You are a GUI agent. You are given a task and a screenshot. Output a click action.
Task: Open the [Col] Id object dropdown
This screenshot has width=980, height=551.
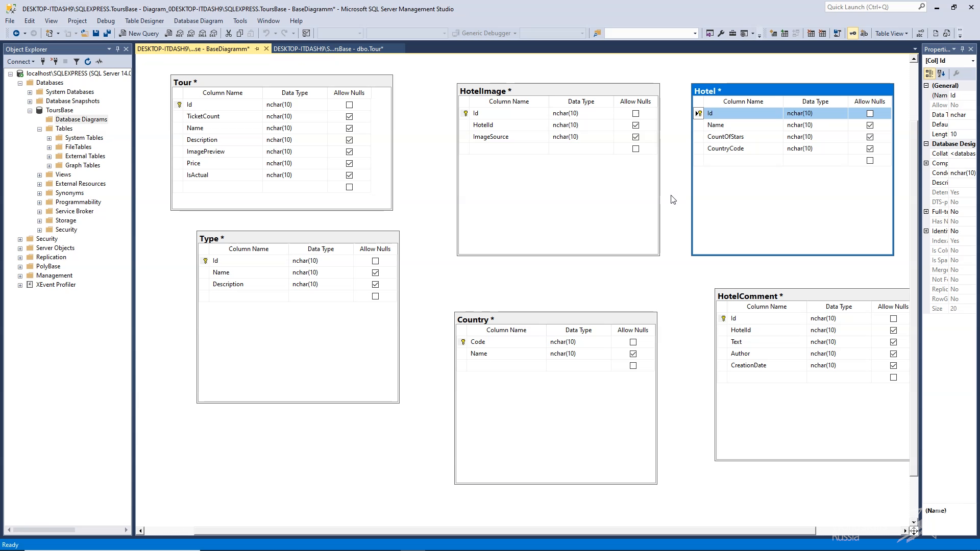pos(972,61)
